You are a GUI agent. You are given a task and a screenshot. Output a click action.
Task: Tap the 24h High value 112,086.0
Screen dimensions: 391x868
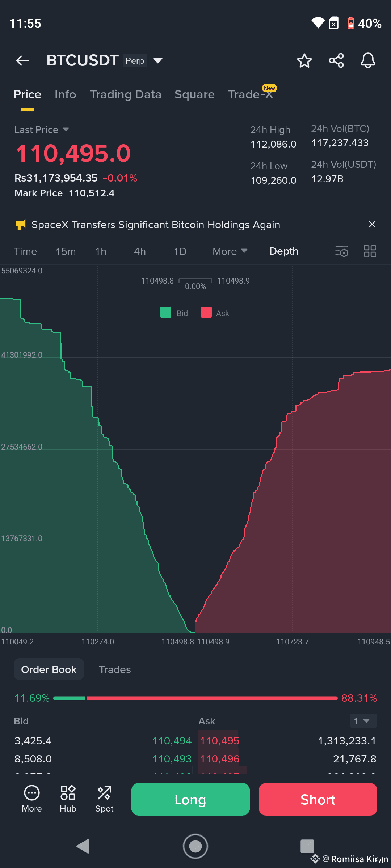tap(273, 144)
